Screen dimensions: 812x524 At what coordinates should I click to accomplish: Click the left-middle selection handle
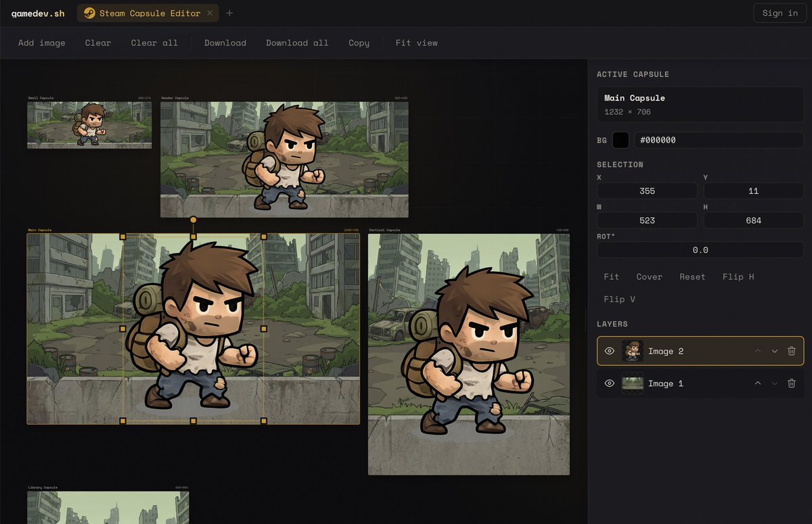coord(122,329)
